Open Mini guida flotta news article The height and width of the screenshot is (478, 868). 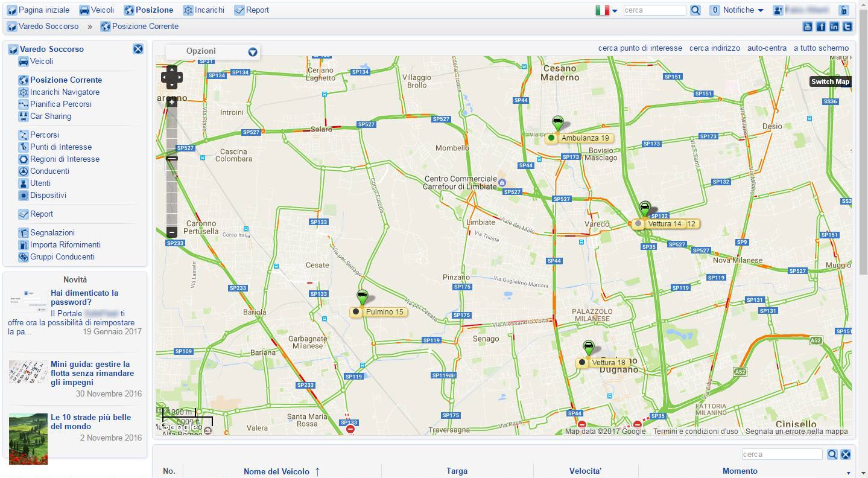[x=92, y=373]
